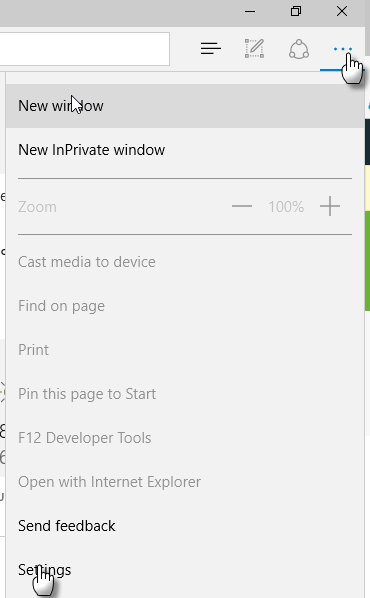Viewport: 370px width, 598px height.
Task: Increase zoom with the plus button
Action: (x=330, y=206)
